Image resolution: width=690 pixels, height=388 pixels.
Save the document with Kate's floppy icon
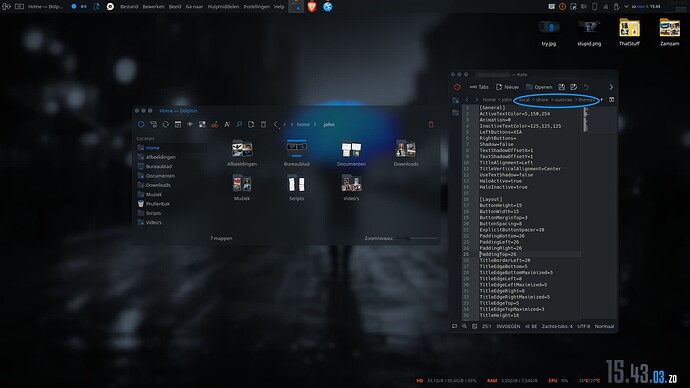click(x=562, y=87)
